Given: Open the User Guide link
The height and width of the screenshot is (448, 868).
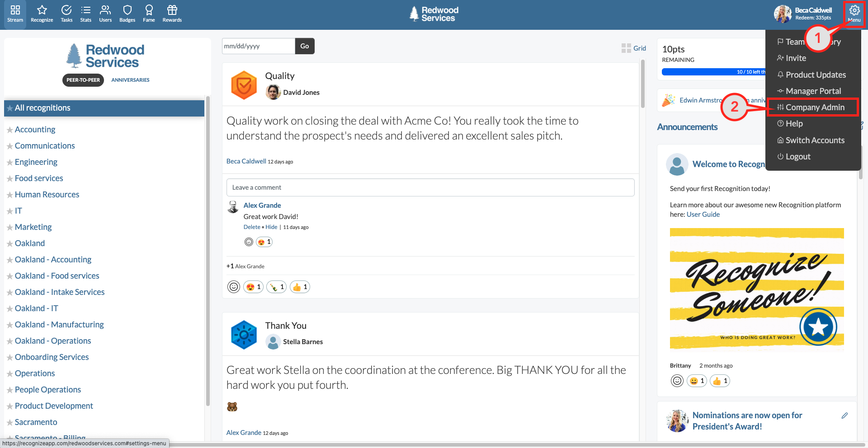Looking at the screenshot, I should point(703,214).
